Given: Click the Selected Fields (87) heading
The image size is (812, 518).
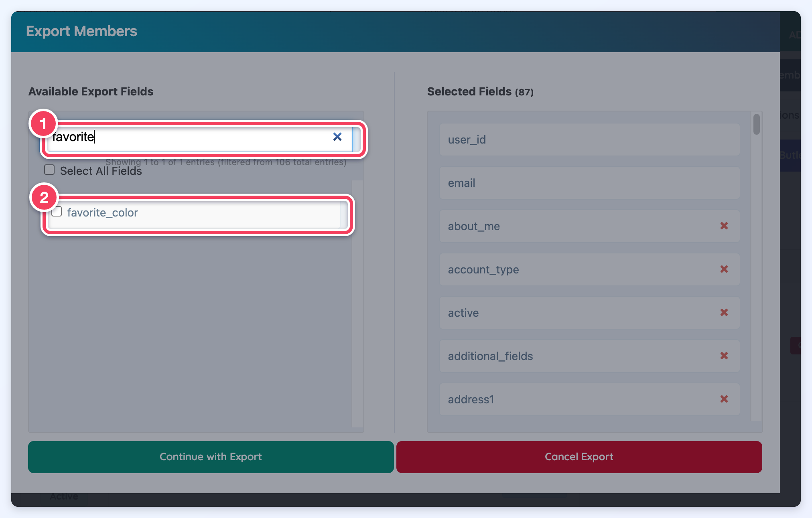Looking at the screenshot, I should coord(480,92).
